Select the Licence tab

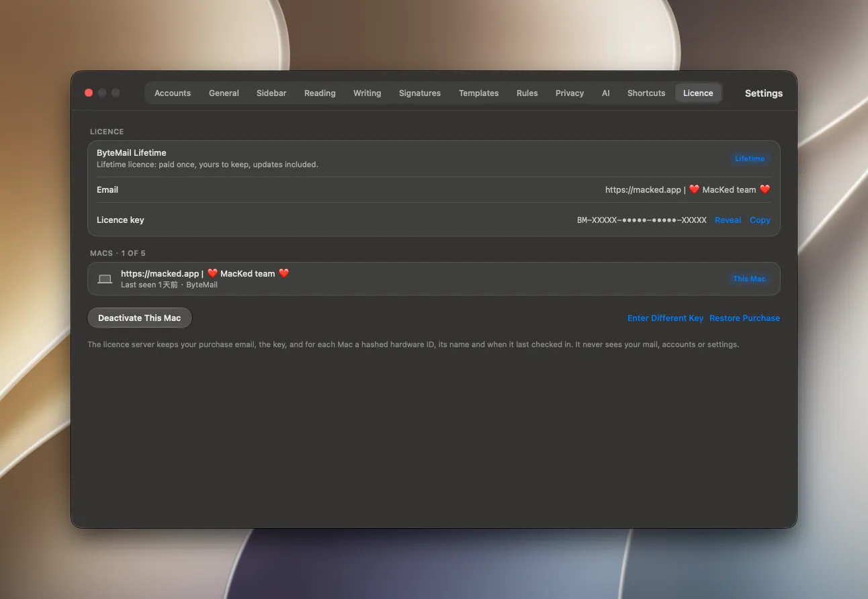click(698, 93)
